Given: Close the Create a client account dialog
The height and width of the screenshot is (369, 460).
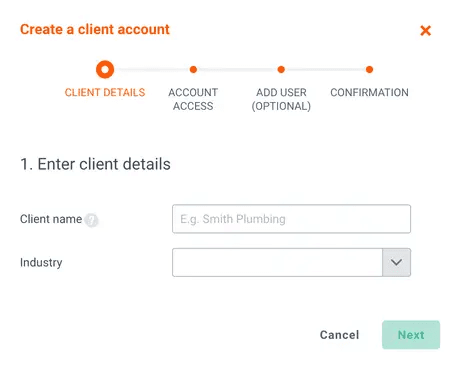Looking at the screenshot, I should [425, 31].
